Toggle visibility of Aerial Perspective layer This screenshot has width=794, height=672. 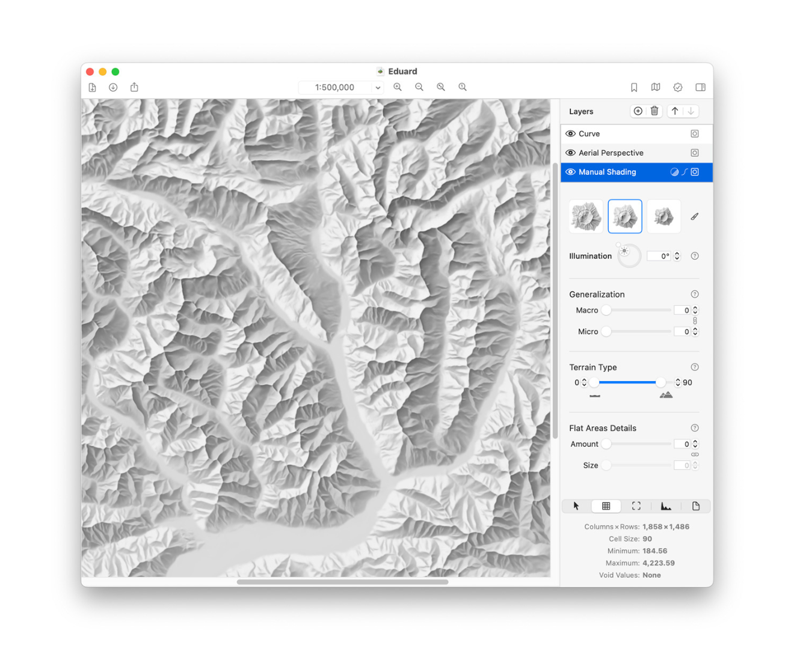(x=570, y=153)
